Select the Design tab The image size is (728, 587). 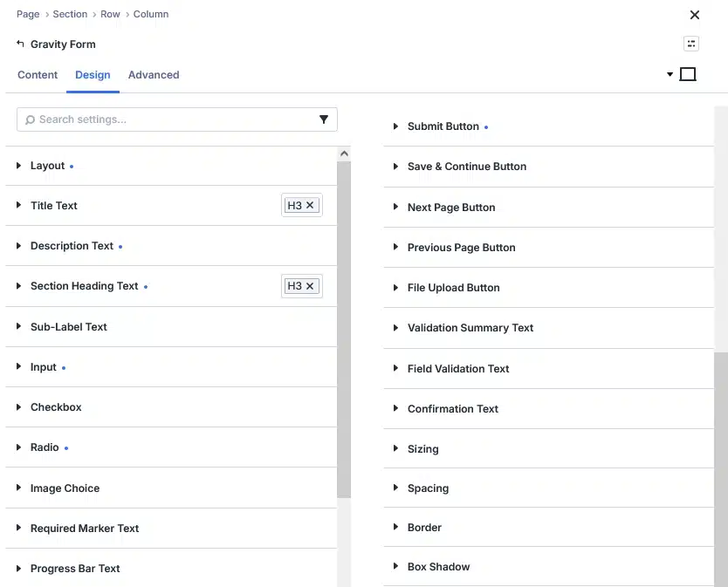click(x=93, y=75)
